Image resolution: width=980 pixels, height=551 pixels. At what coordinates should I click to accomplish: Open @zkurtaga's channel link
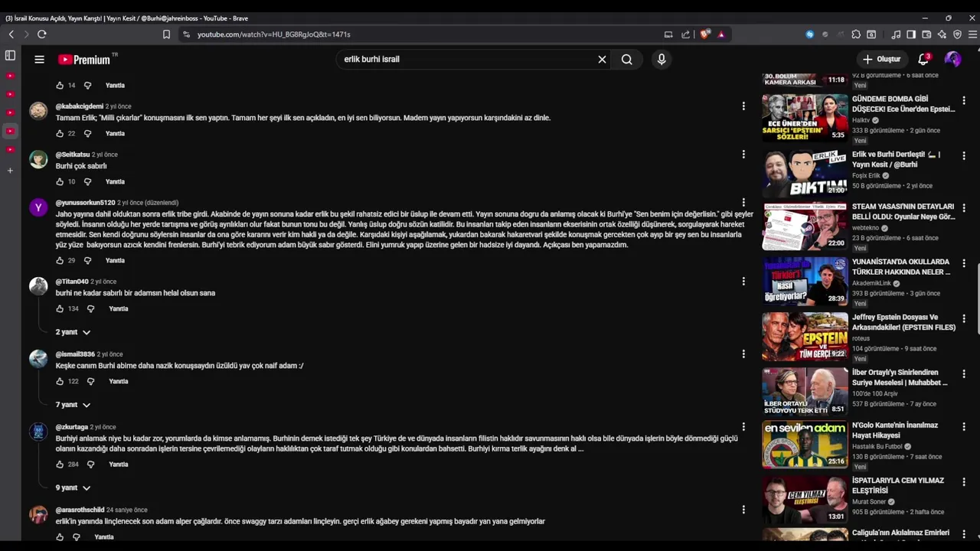pyautogui.click(x=72, y=427)
